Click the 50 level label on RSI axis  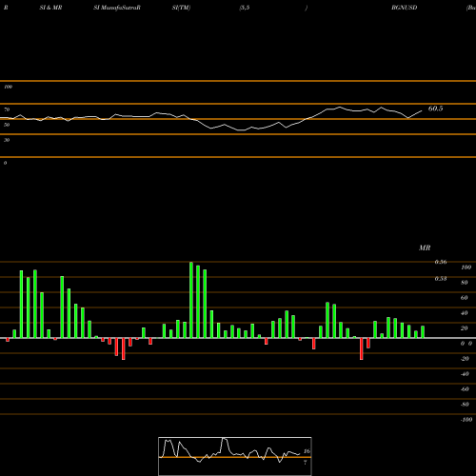pos(7,125)
